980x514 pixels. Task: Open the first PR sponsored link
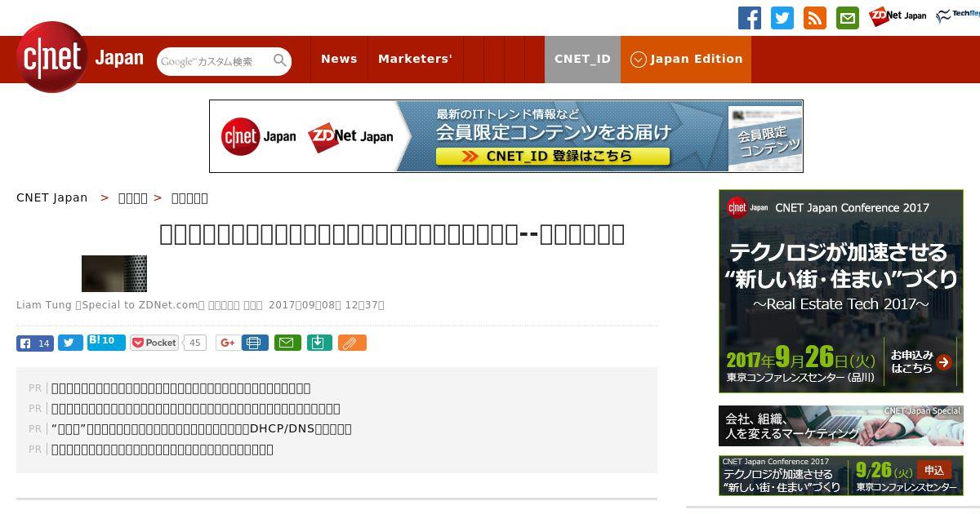point(181,388)
